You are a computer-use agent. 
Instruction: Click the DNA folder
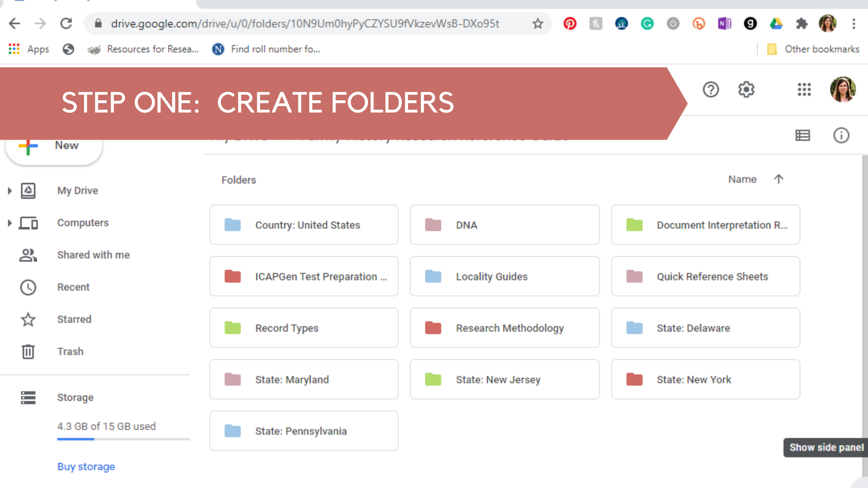pos(504,225)
